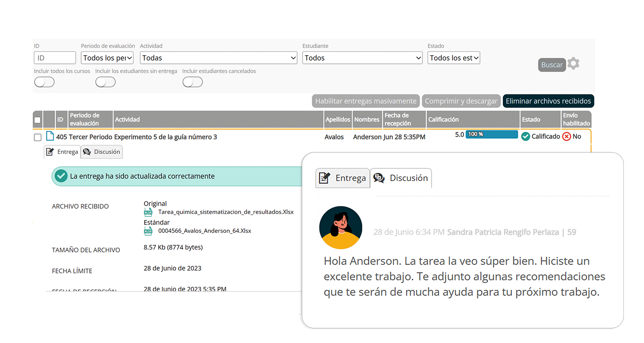Click Eliminar archivos recibidos button
The height and width of the screenshot is (343, 644).
[548, 101]
